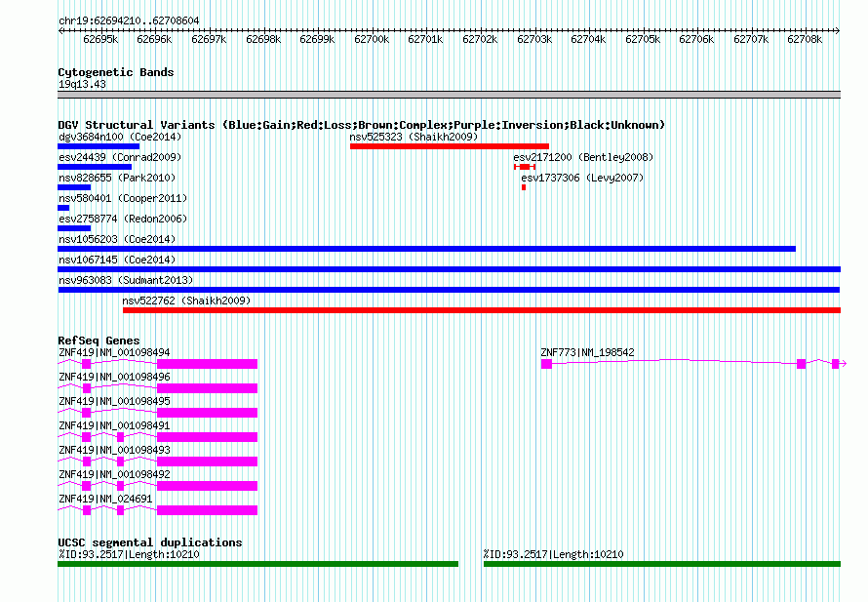Select the nsv1067145 (Coe2014) gain bar
The width and height of the screenshot is (868, 602).
tap(449, 269)
